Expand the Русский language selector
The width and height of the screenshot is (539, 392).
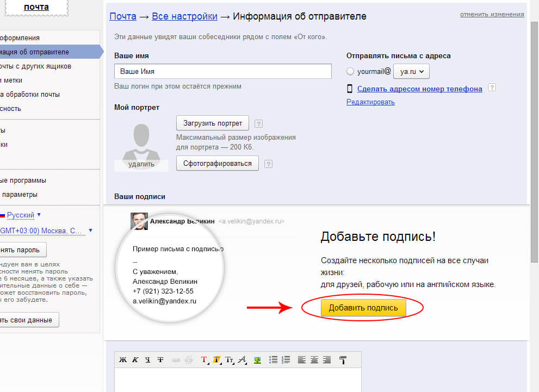21,215
